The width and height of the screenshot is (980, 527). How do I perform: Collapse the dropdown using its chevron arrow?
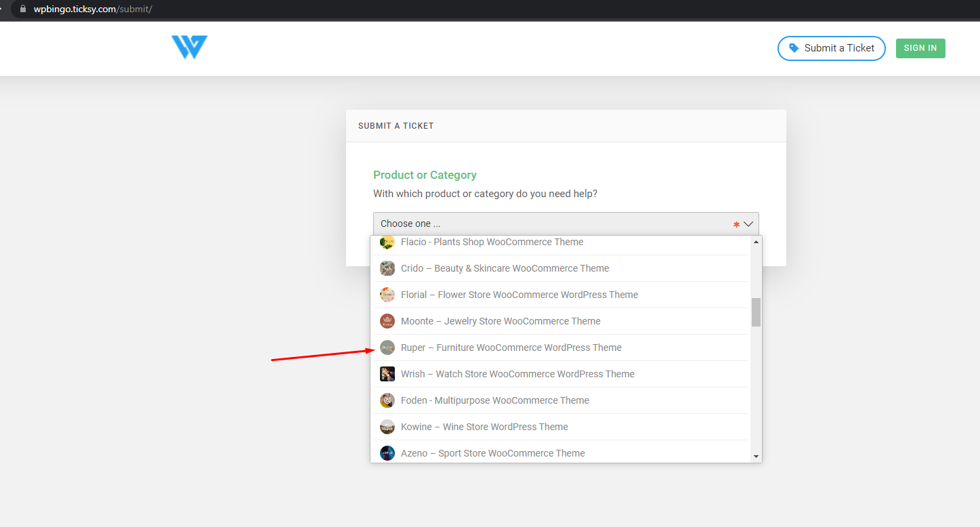click(x=748, y=224)
